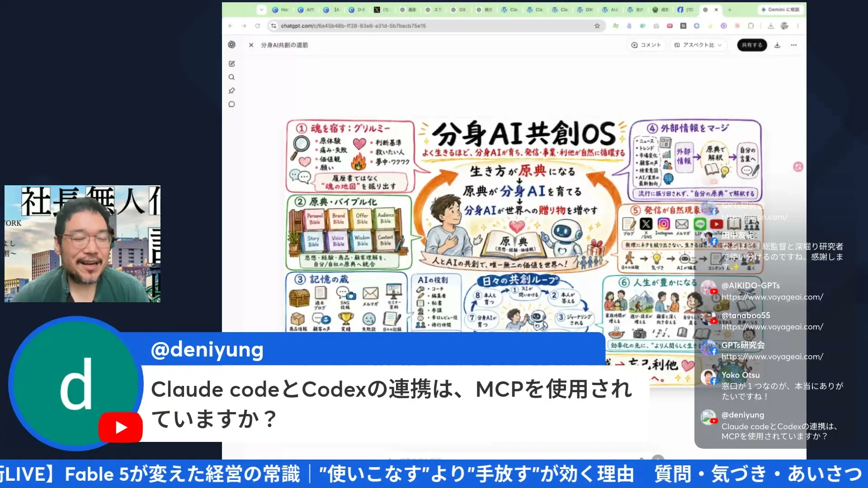Bookmark this page with the star icon

tap(597, 26)
